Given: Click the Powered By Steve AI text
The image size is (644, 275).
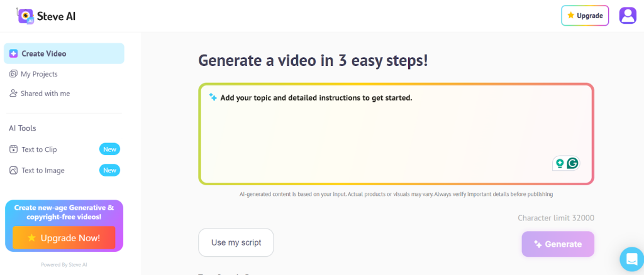Looking at the screenshot, I should (x=64, y=265).
